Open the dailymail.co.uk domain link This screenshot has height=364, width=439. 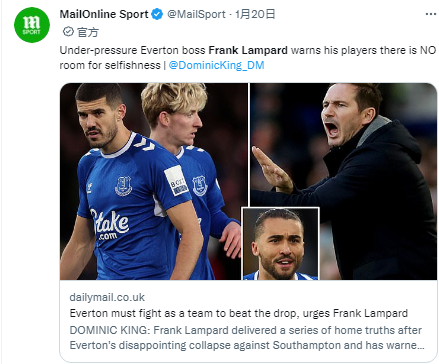(107, 297)
